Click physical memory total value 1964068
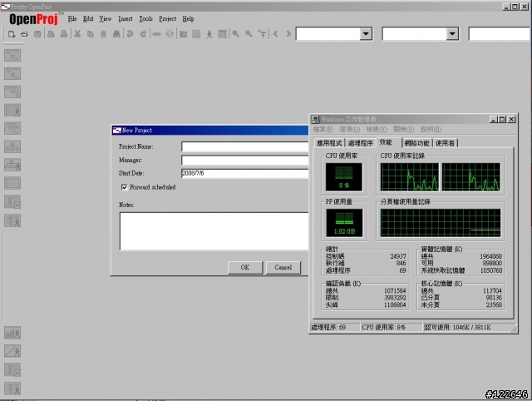The image size is (532, 401). [x=490, y=256]
